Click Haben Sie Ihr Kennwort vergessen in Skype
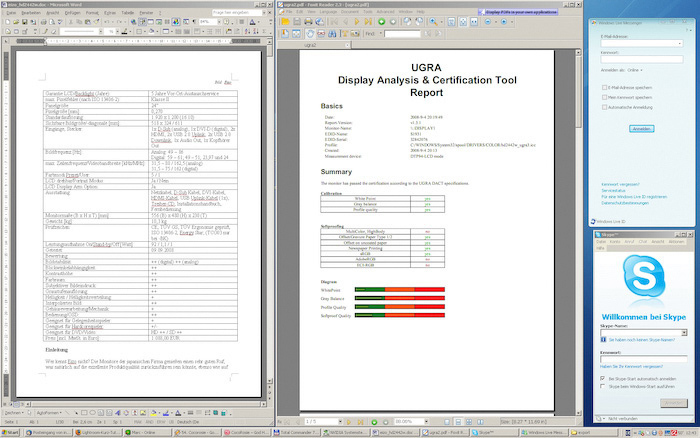 (x=631, y=367)
